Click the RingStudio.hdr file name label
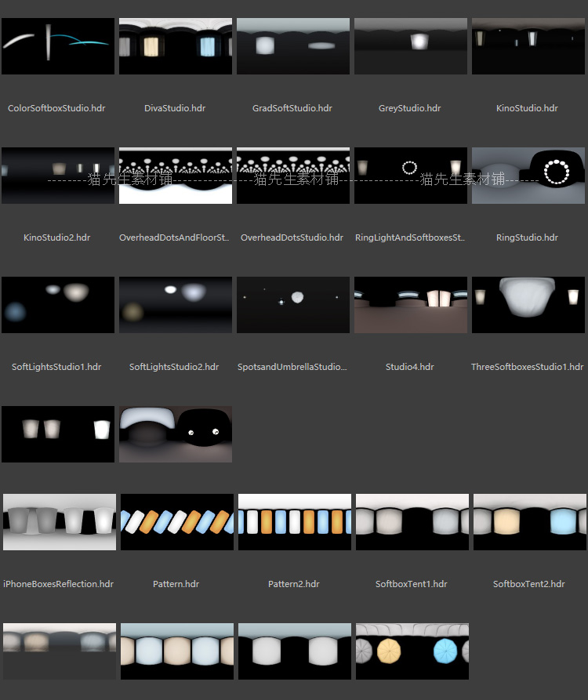The height and width of the screenshot is (700, 588). click(x=528, y=238)
